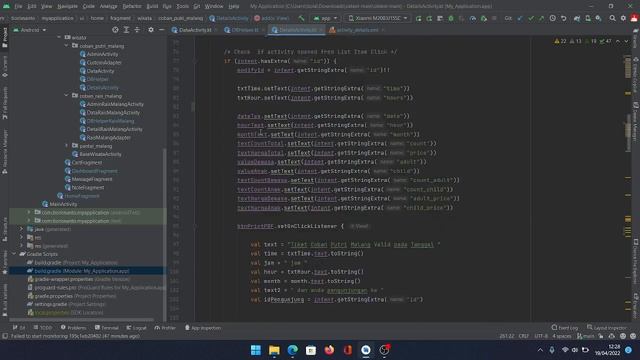Open the Xiaomi device selector dropdown

(378, 18)
